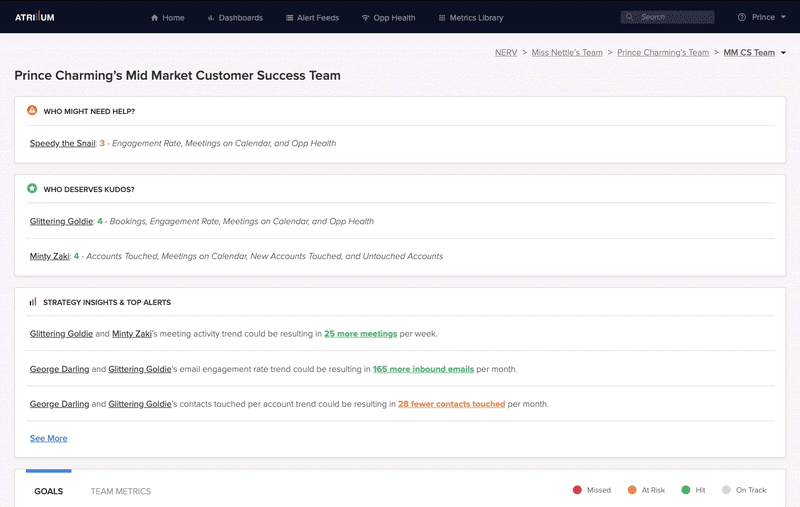The image size is (800, 507).
Task: Open Glittering Goldie link under Kudos
Action: pyautogui.click(x=61, y=221)
